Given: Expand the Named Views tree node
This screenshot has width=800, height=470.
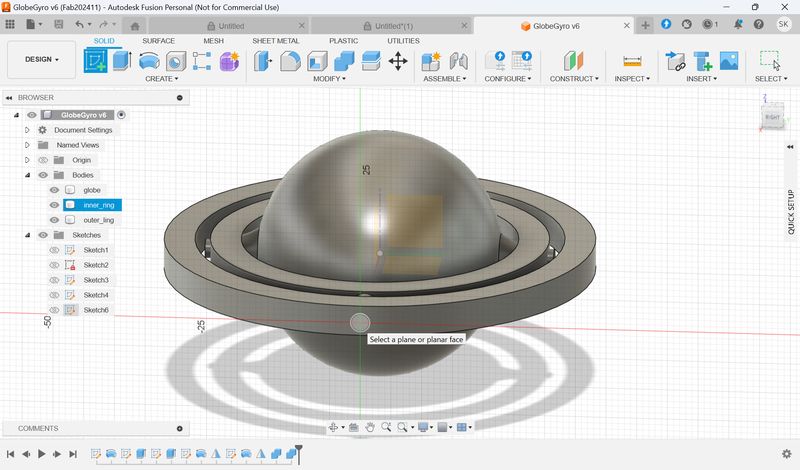Looking at the screenshot, I should pos(27,145).
